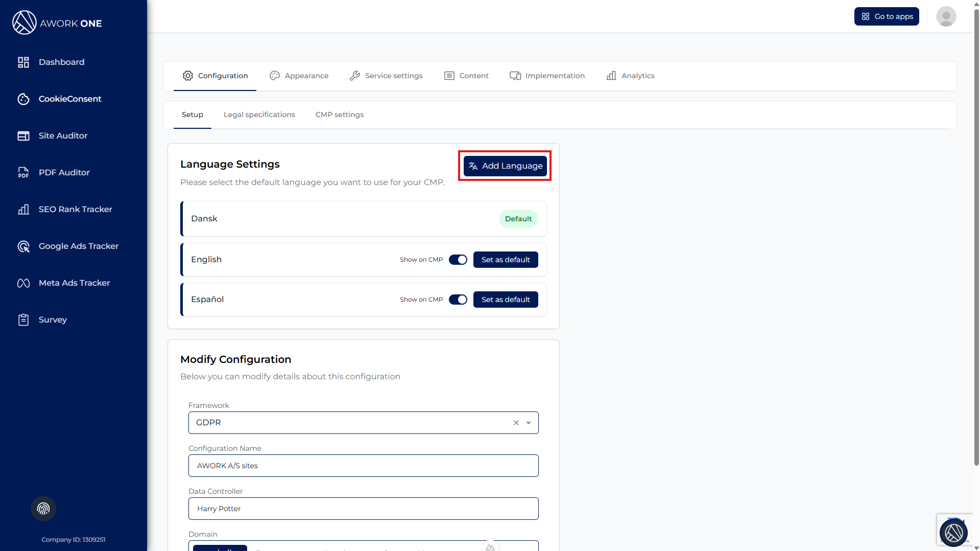The height and width of the screenshot is (551, 980).
Task: Click the Add Language button
Action: coord(505,166)
